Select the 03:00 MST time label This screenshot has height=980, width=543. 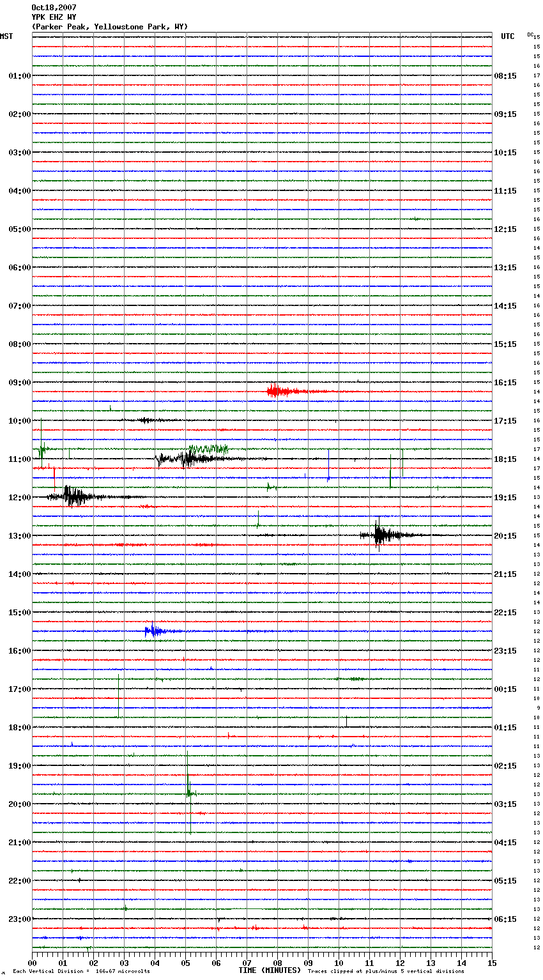pyautogui.click(x=20, y=153)
